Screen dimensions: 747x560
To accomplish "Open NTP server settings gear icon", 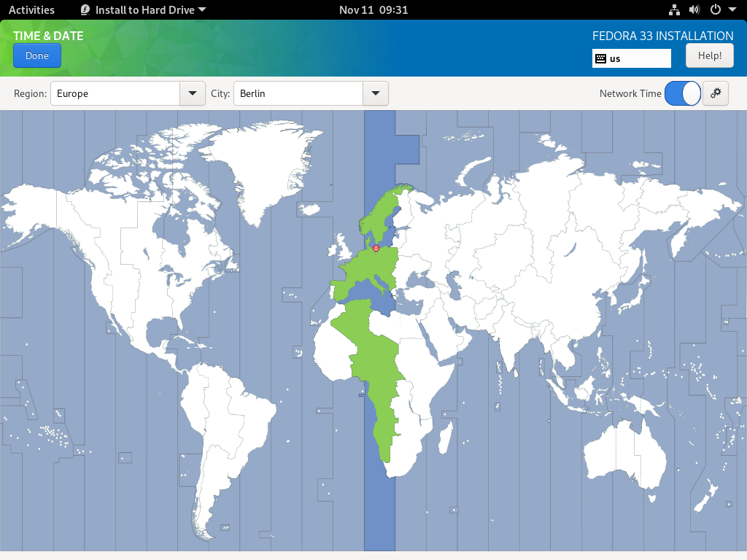I will click(716, 93).
